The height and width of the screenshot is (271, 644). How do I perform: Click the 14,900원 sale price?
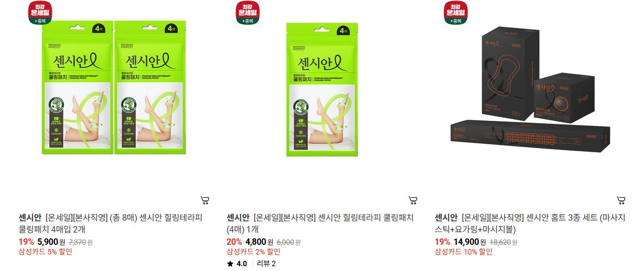pyautogui.click(x=470, y=242)
